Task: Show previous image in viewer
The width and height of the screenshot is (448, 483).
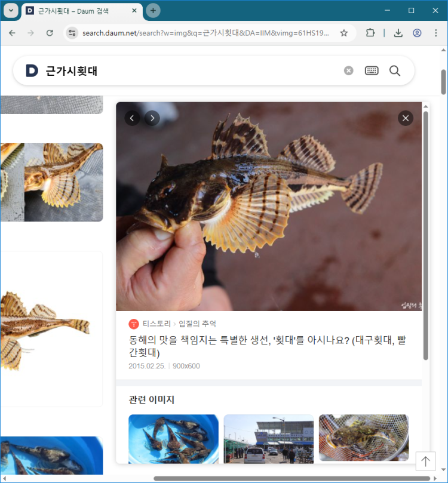Action: click(x=132, y=118)
